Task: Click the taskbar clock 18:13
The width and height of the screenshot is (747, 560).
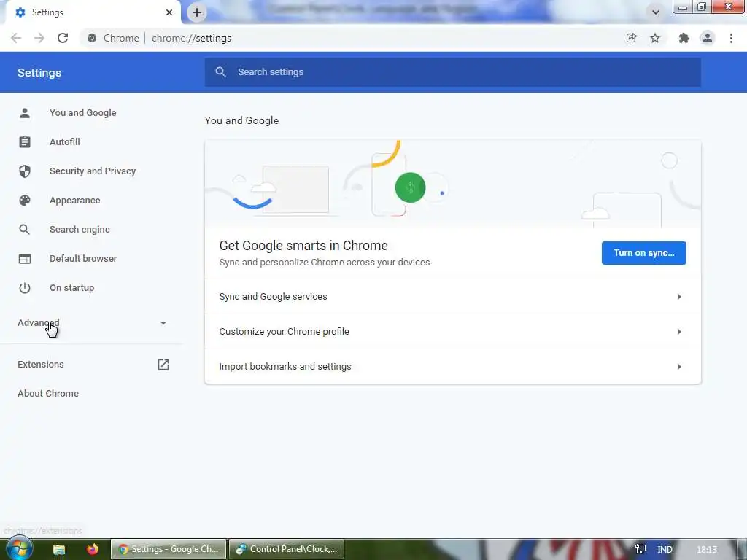Action: coord(707,550)
